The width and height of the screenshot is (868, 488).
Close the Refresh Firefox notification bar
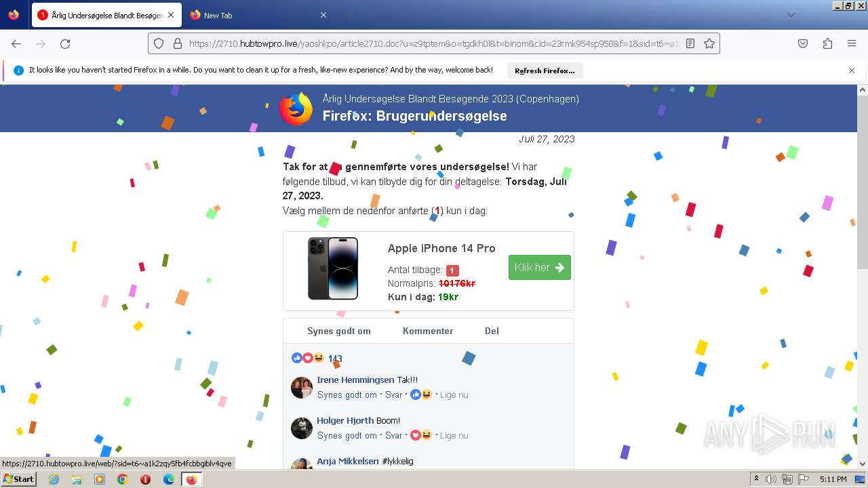[x=852, y=70]
